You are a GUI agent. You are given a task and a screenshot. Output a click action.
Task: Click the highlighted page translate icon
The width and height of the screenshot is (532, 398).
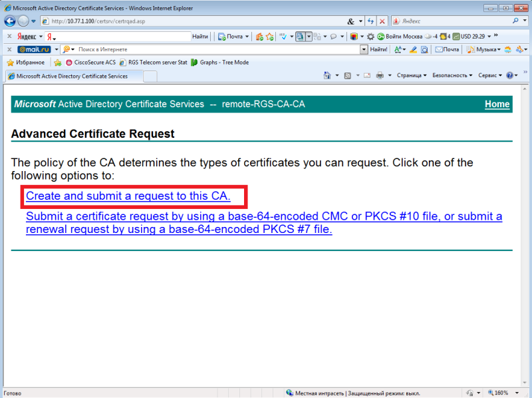click(300, 37)
